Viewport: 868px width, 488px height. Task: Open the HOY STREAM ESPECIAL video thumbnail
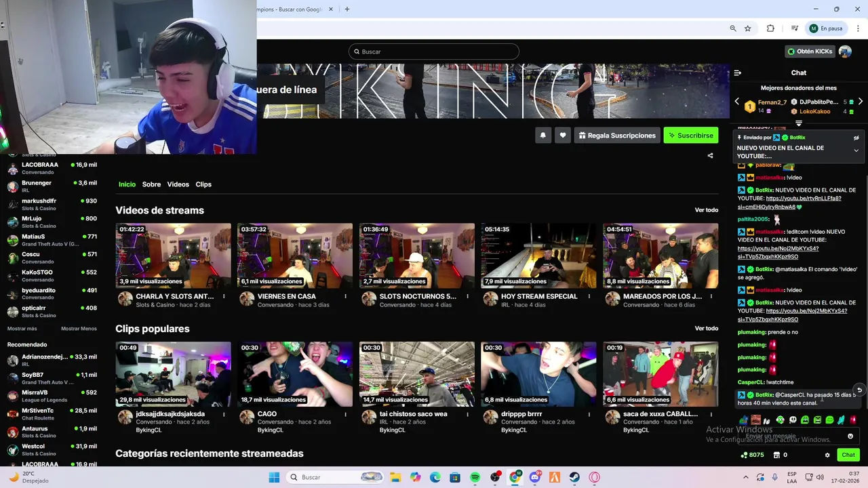tap(538, 256)
